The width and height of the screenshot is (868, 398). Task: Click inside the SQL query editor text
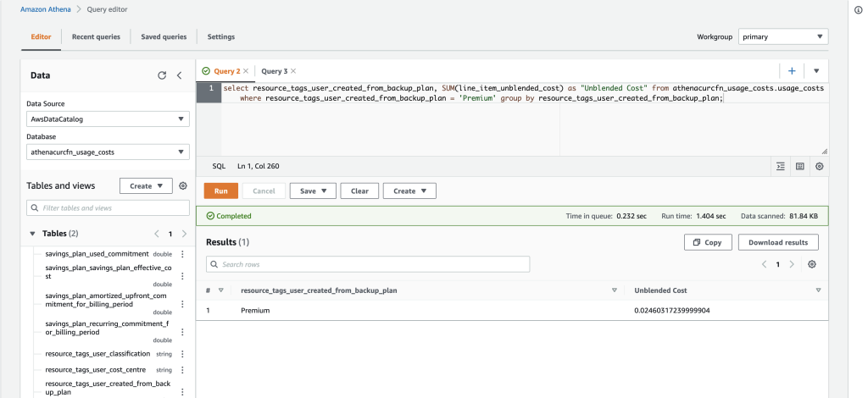tap(523, 93)
